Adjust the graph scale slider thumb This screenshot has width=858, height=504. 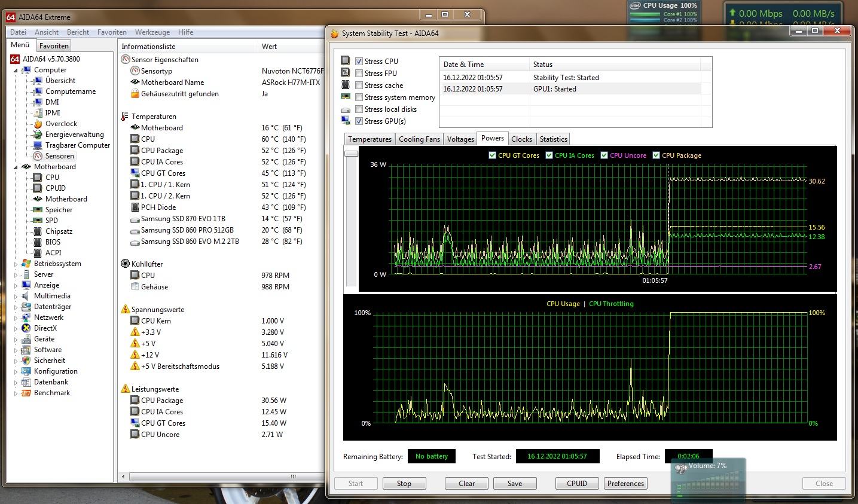pos(351,154)
